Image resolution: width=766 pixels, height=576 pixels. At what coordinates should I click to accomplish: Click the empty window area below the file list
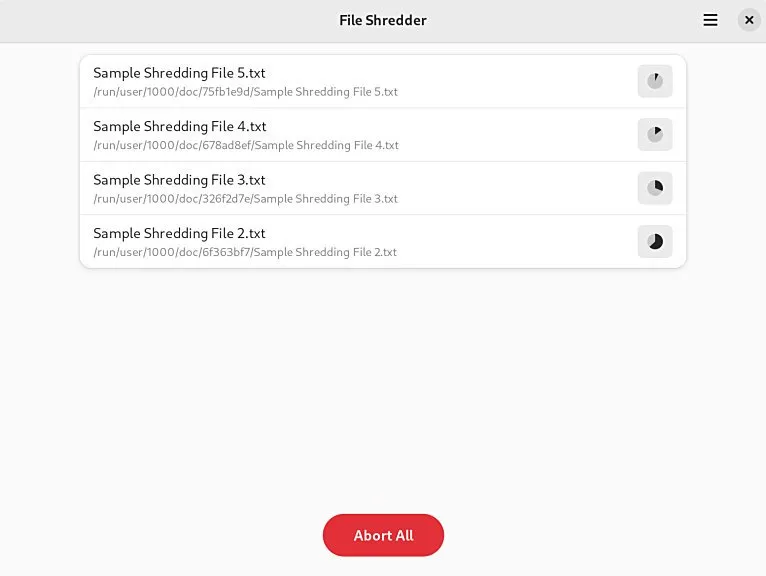coord(383,386)
